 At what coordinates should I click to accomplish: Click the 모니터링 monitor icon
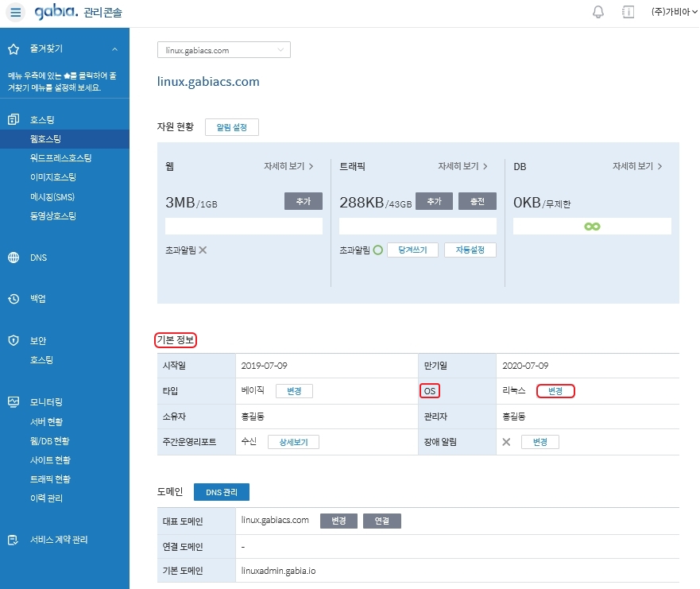tap(14, 402)
